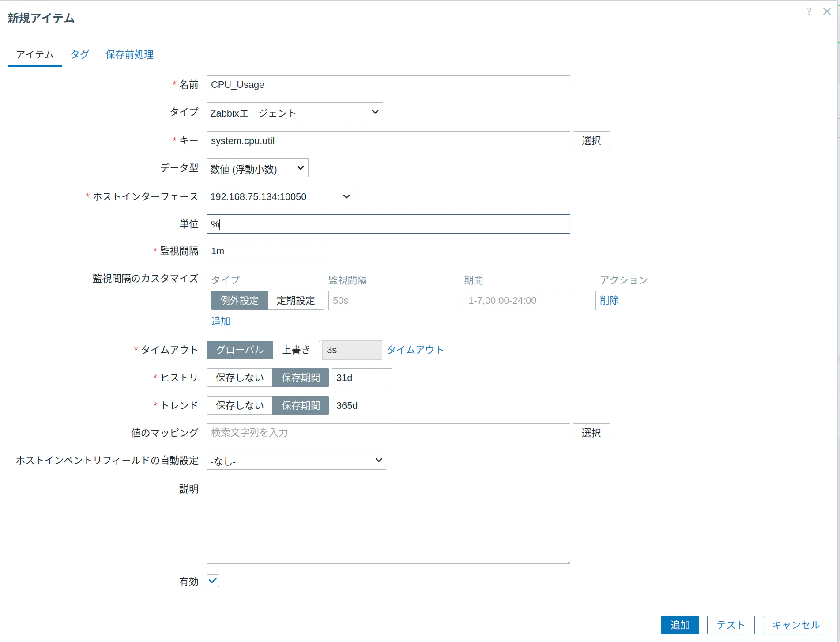Click the 説明 text area
The height and width of the screenshot is (642, 840).
pos(388,522)
